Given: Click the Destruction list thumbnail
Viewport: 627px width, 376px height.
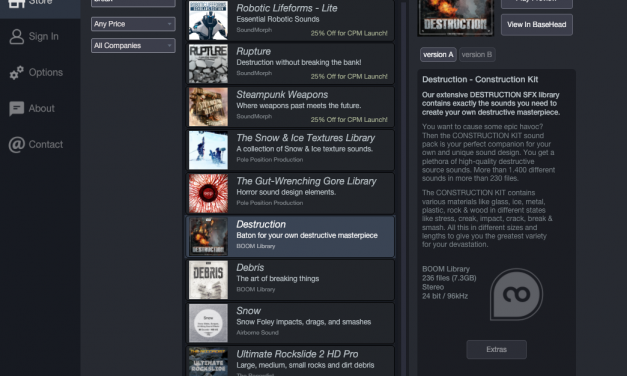Looking at the screenshot, I should tap(208, 236).
